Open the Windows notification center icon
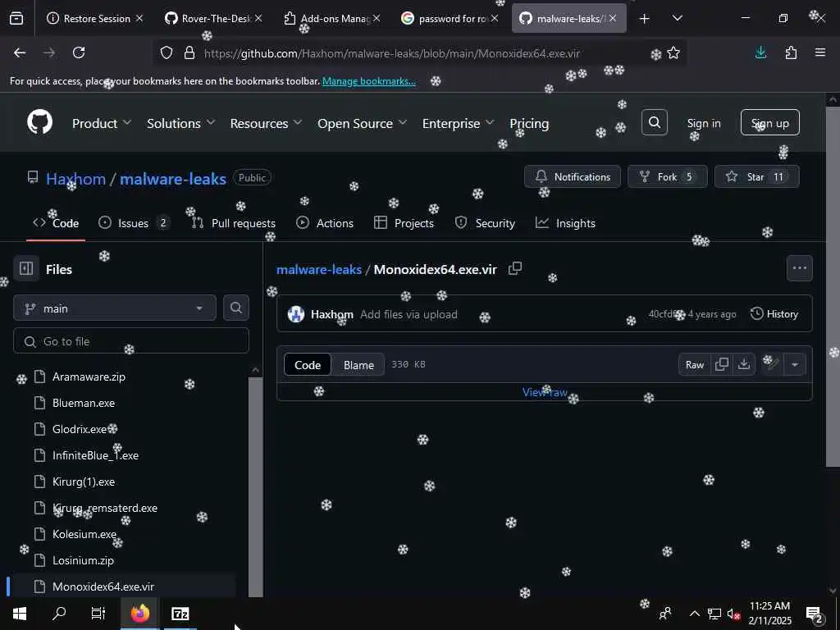The width and height of the screenshot is (840, 630). point(815,614)
